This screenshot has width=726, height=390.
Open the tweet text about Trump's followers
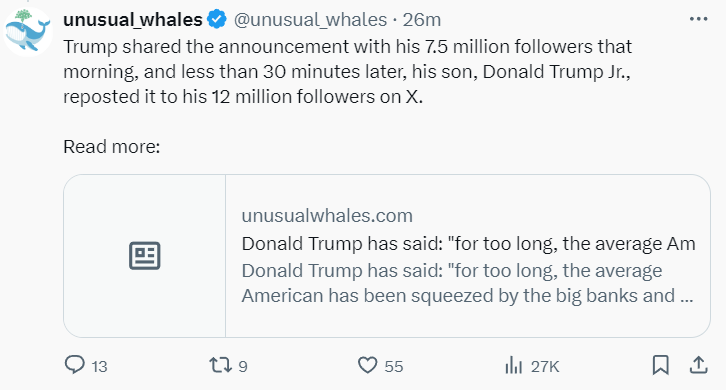click(348, 72)
